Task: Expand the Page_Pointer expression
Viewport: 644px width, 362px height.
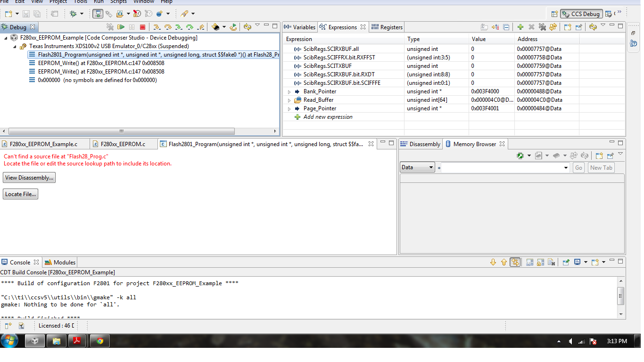Action: 289,108
